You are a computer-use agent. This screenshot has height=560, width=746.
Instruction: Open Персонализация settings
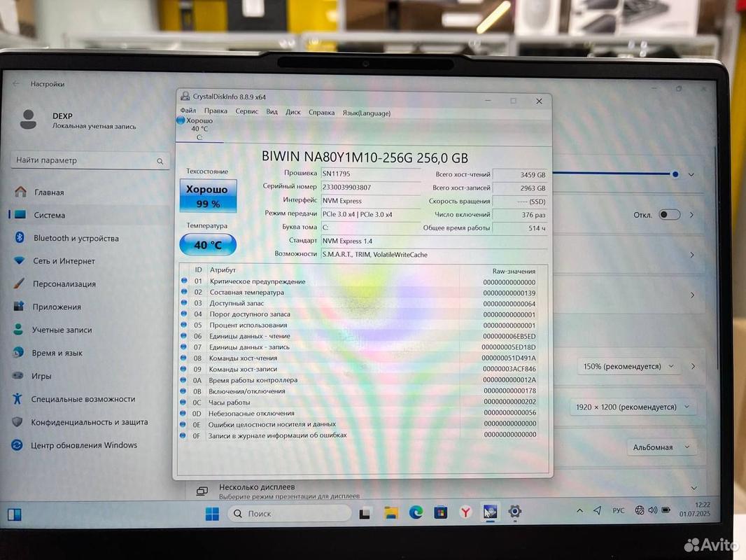tap(90, 283)
